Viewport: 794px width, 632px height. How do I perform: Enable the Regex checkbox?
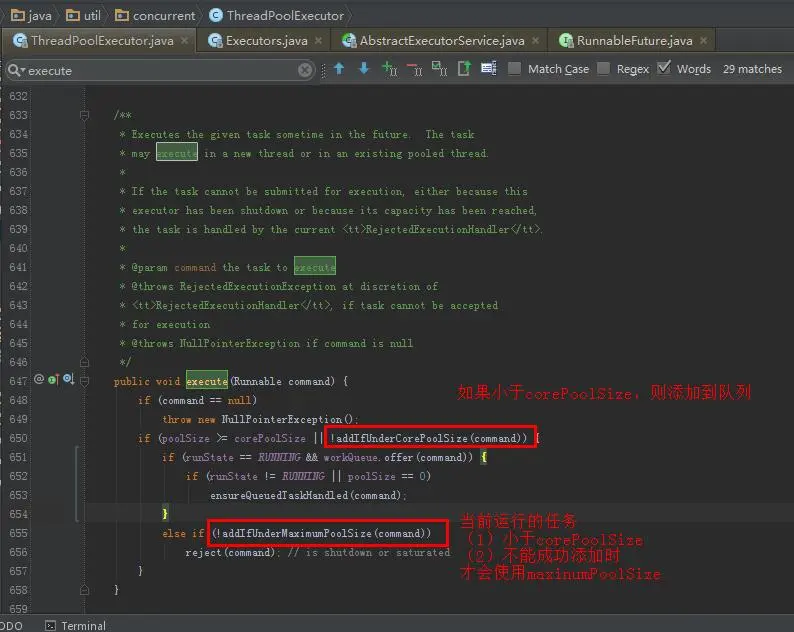(x=603, y=68)
